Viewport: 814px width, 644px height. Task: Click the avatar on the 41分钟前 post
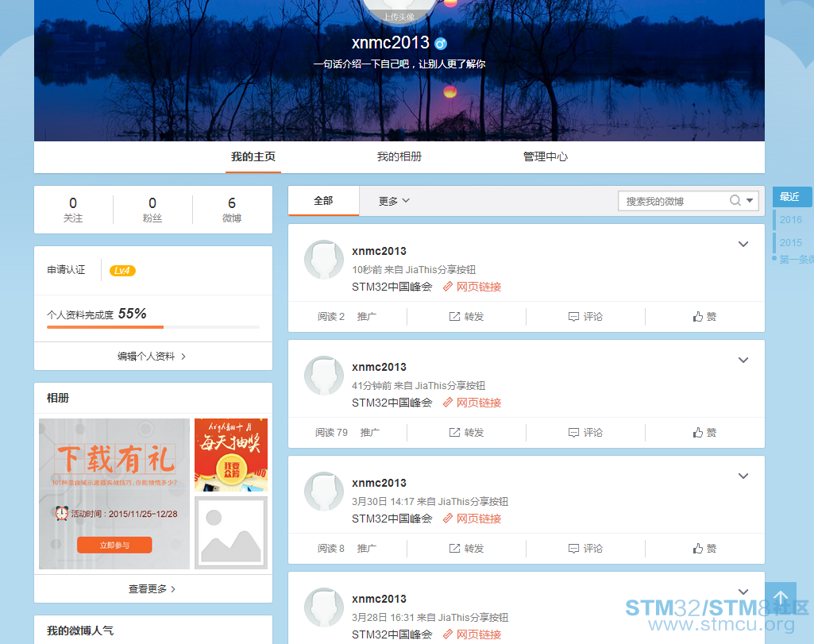tap(324, 375)
